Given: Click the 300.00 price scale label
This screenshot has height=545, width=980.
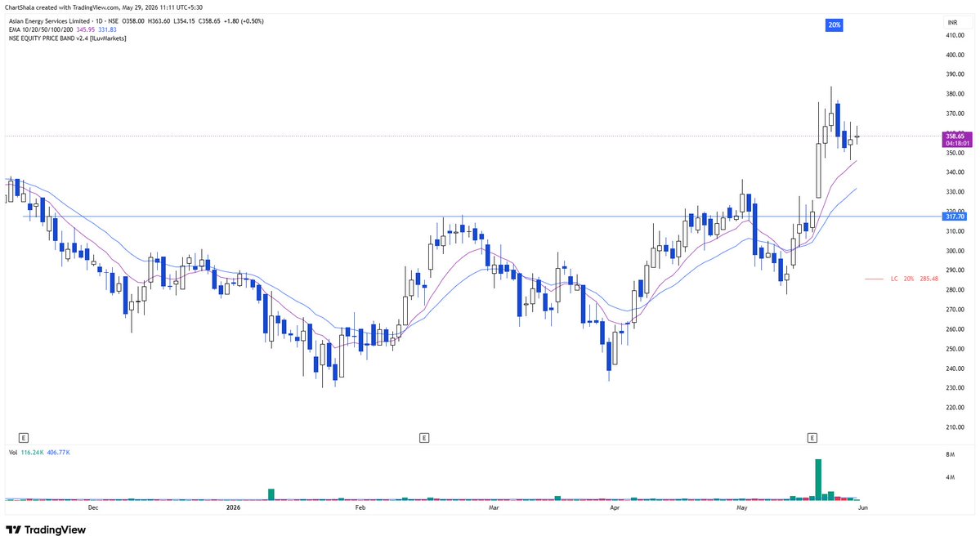Looking at the screenshot, I should 955,251.
